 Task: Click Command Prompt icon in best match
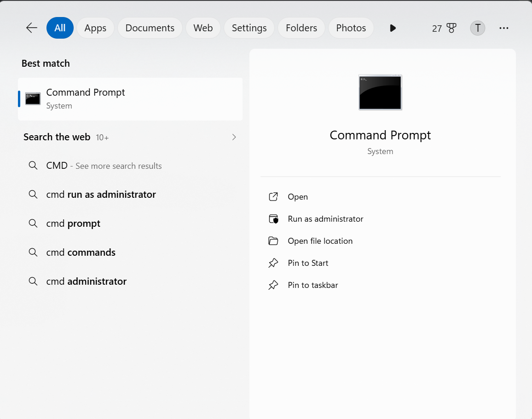pos(33,98)
